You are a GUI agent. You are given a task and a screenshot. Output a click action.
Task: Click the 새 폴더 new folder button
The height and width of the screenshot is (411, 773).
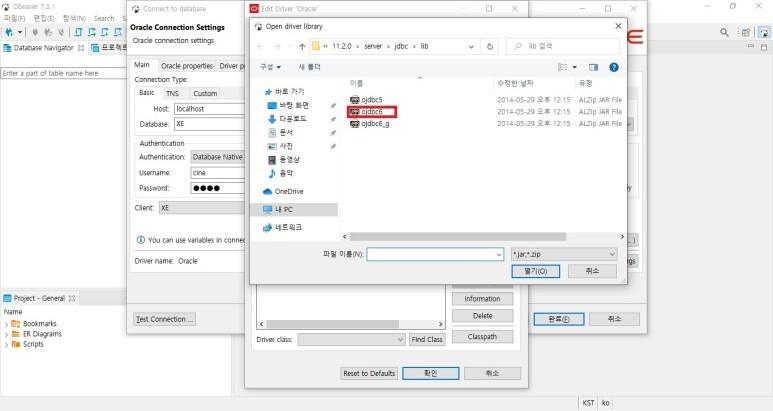tap(309, 67)
